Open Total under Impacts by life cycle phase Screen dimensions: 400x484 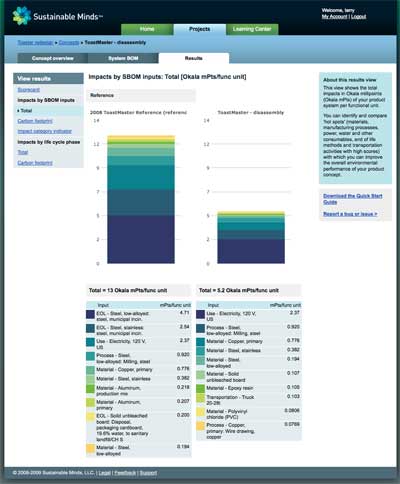pyautogui.click(x=23, y=152)
